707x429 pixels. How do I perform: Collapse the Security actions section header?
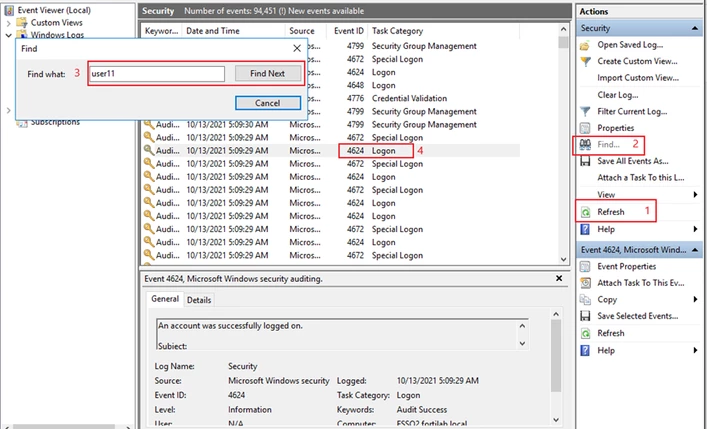694,28
